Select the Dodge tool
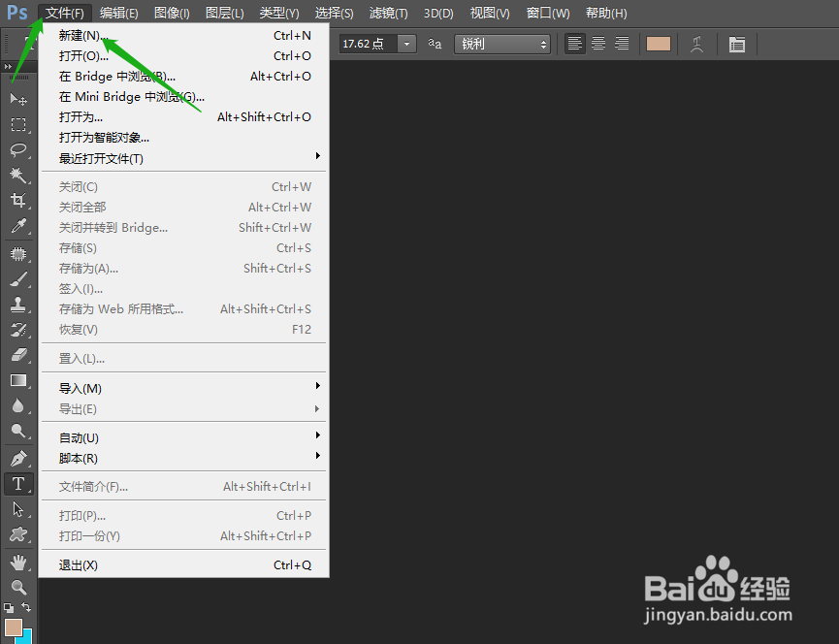 point(18,431)
